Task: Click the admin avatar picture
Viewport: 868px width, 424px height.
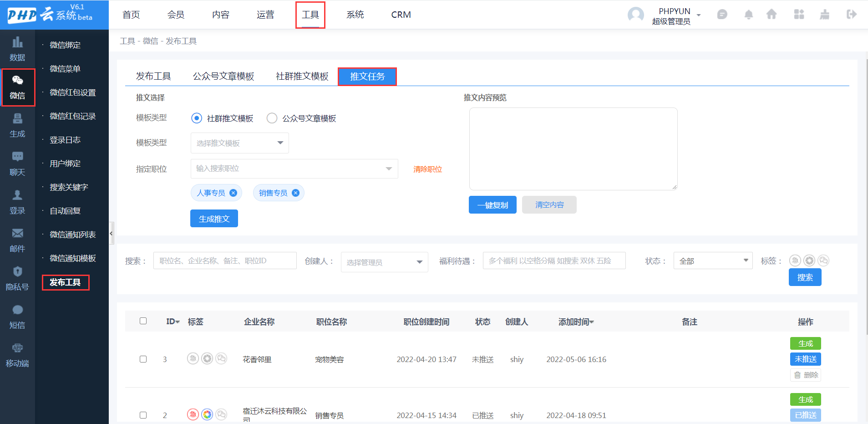Action: (x=635, y=15)
